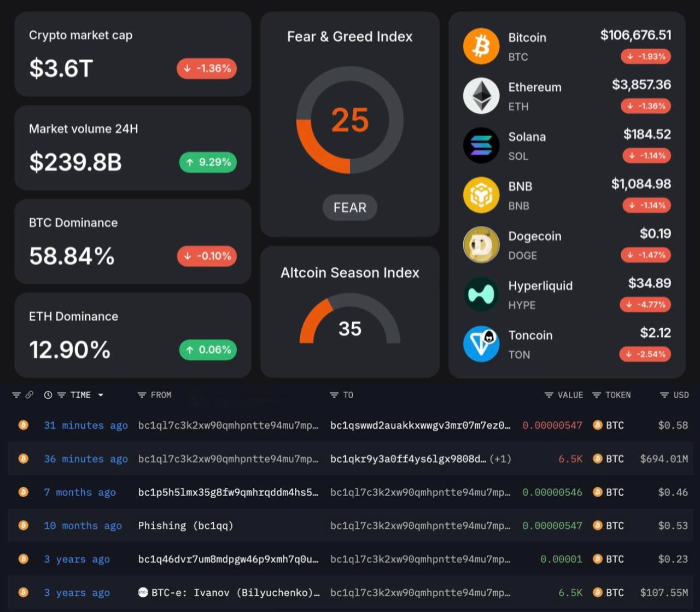Click the Ethereum logo icon
Screen dimensions: 700x612
tap(481, 96)
